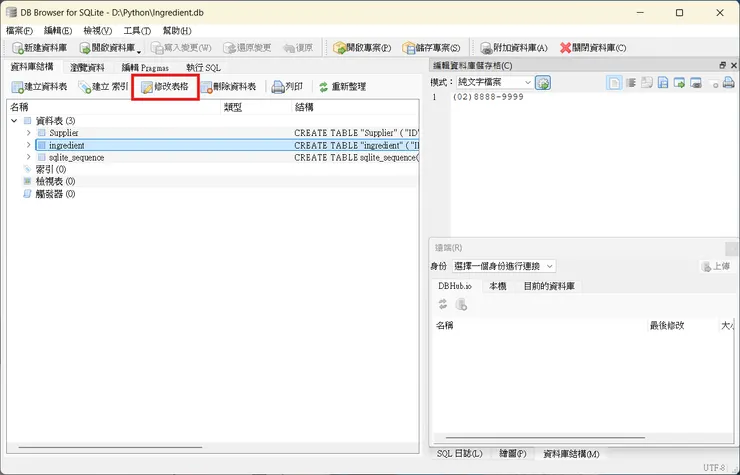This screenshot has height=475, width=740.
Task: Click the 建立資料表 button
Action: pos(40,86)
